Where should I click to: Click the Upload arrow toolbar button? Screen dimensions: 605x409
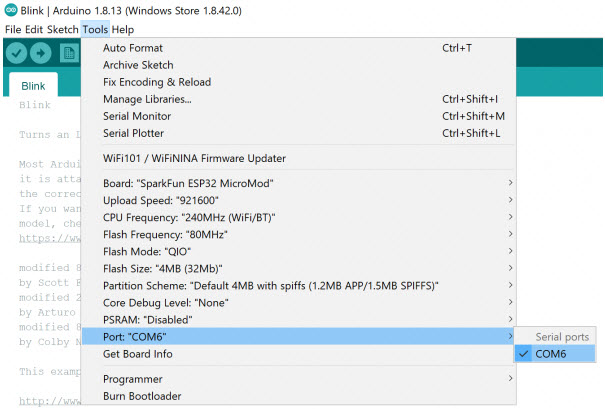41,52
